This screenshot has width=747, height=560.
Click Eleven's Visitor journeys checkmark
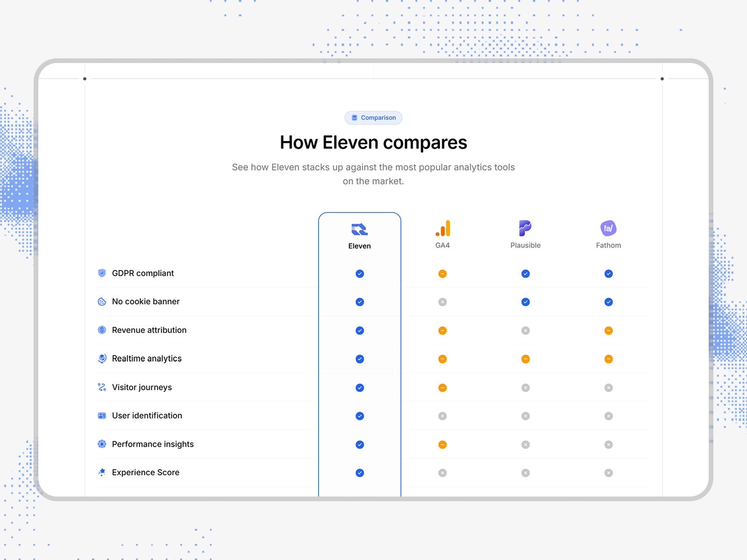(359, 388)
